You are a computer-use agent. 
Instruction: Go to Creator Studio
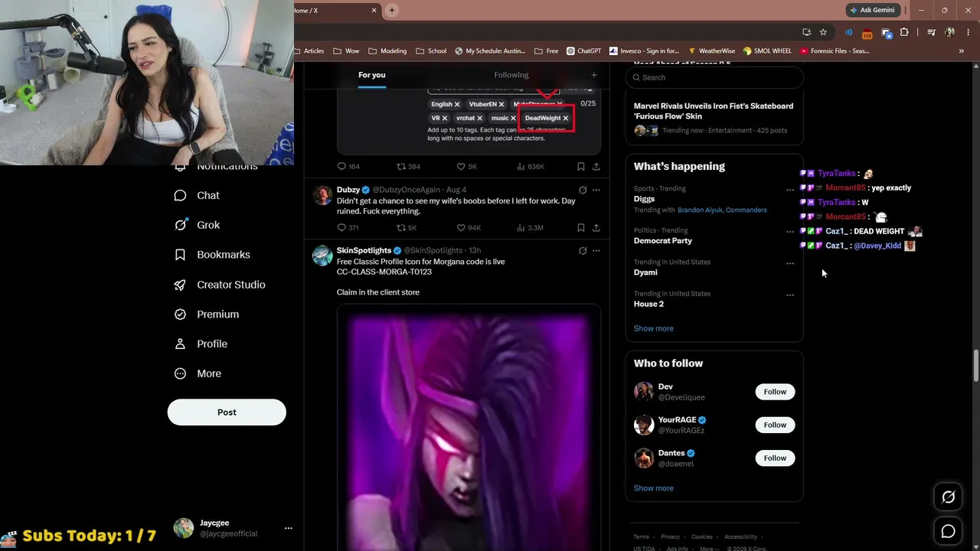point(220,285)
